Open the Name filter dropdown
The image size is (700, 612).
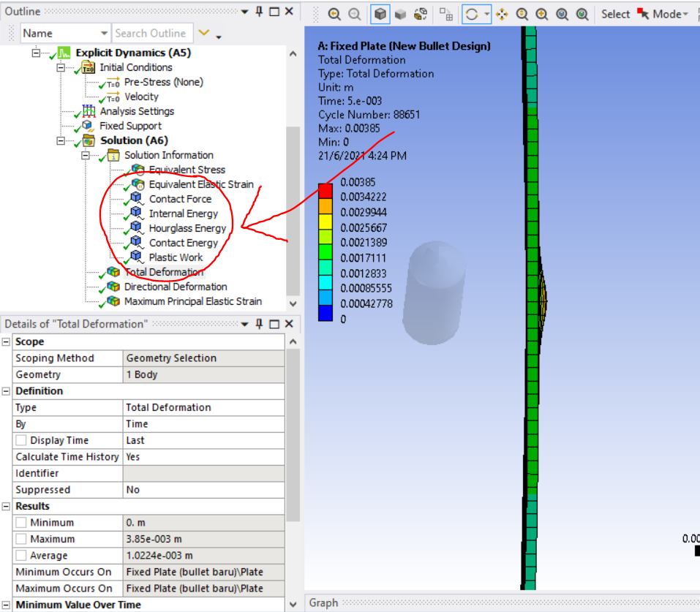pos(104,34)
